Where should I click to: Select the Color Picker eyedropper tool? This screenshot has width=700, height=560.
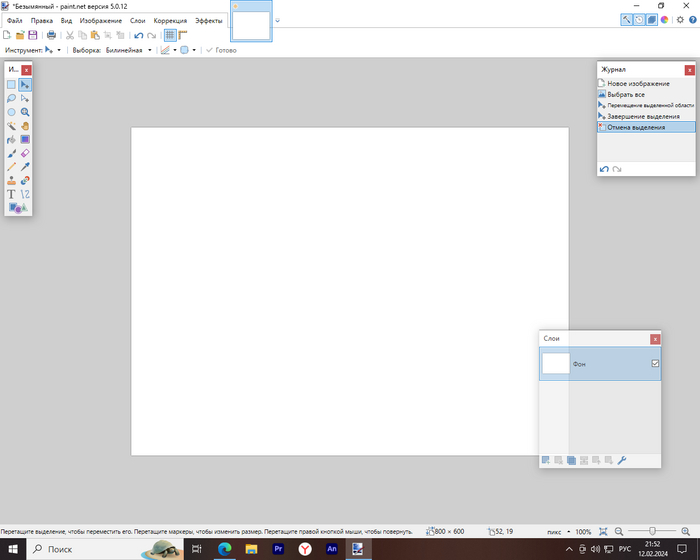(25, 167)
